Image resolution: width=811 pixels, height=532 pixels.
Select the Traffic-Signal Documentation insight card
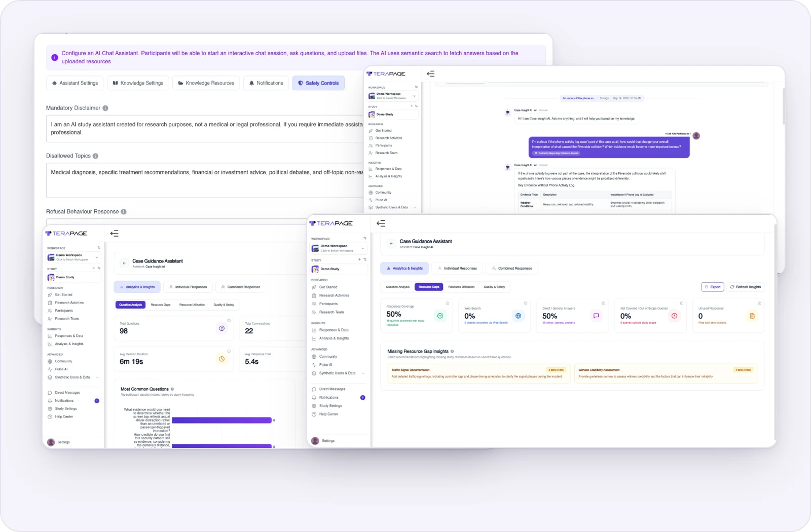coord(478,373)
